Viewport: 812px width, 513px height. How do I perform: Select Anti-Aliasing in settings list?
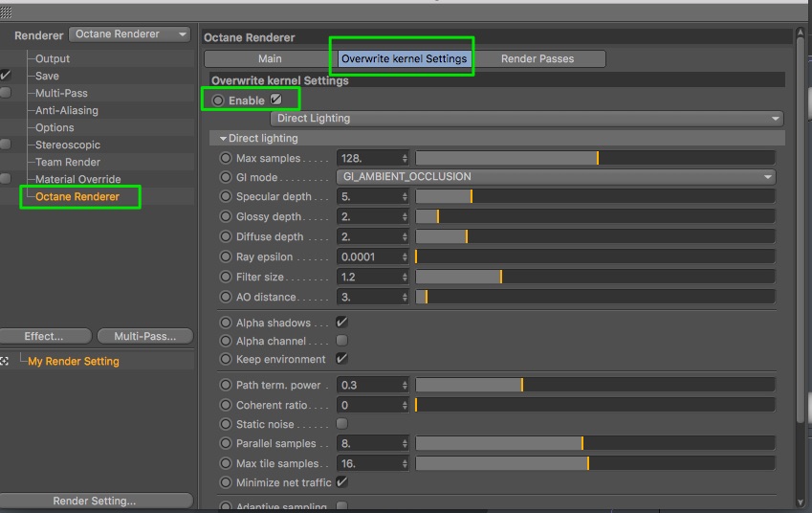(66, 110)
